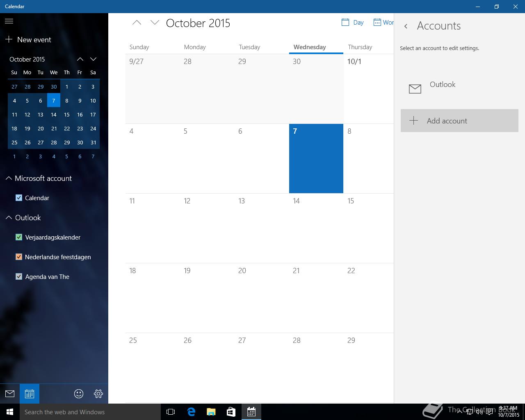This screenshot has height=420, width=525.
Task: Open Settings gear icon
Action: pos(98,394)
